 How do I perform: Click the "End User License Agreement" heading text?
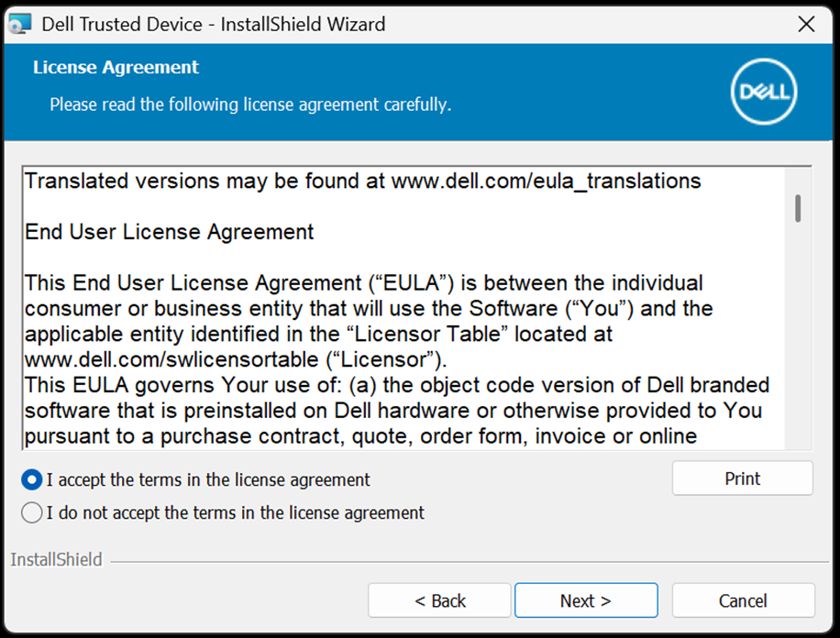[170, 232]
